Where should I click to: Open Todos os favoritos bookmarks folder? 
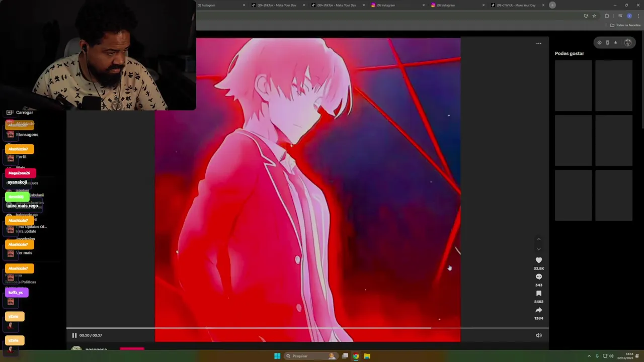[x=625, y=25]
